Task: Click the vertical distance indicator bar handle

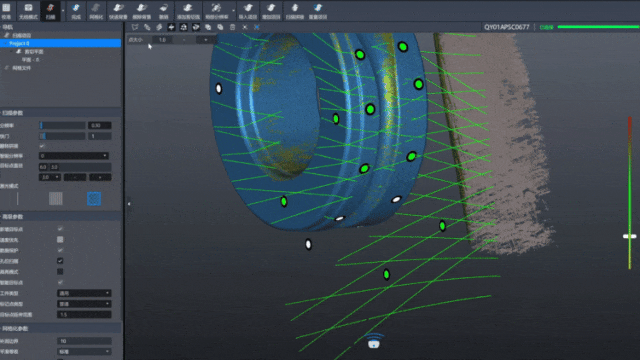Action: pos(629,236)
